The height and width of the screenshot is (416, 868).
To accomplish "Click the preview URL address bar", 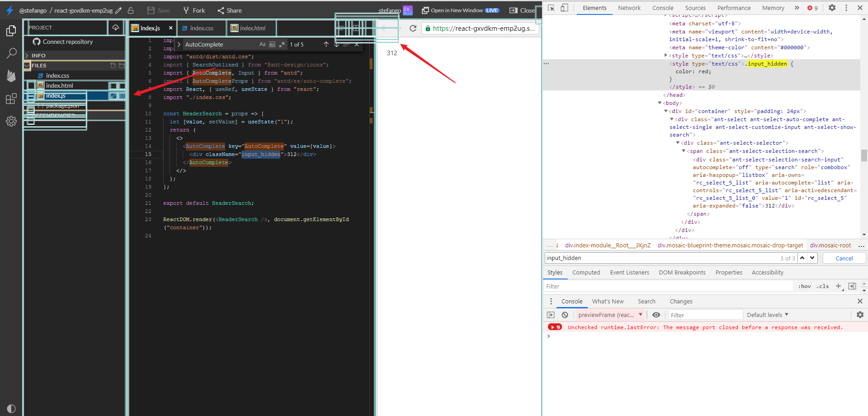I will point(480,28).
